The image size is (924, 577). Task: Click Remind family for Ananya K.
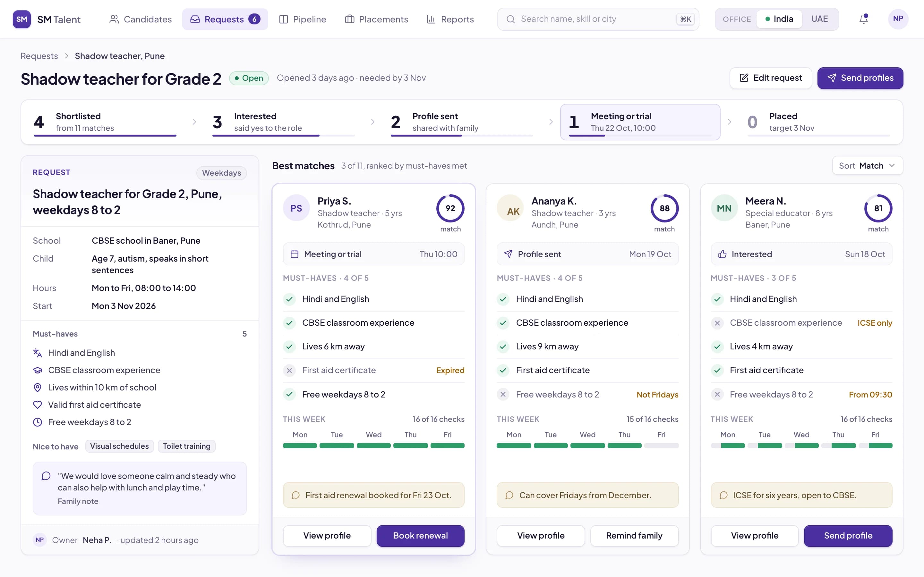click(634, 535)
